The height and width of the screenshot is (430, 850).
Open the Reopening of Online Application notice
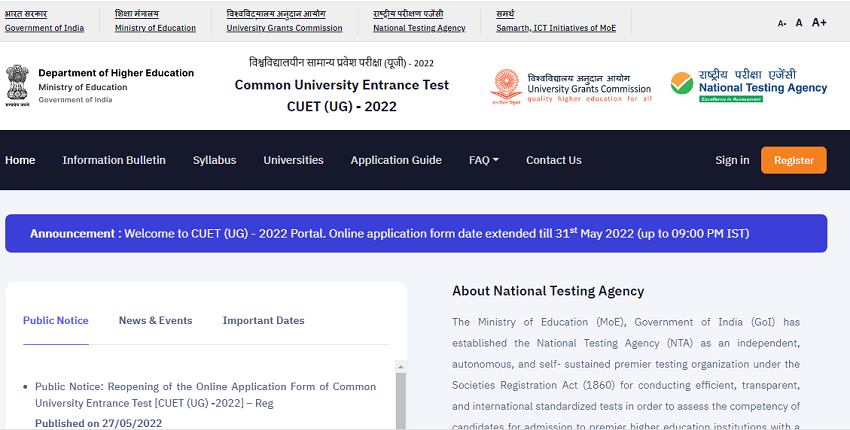pyautogui.click(x=205, y=395)
